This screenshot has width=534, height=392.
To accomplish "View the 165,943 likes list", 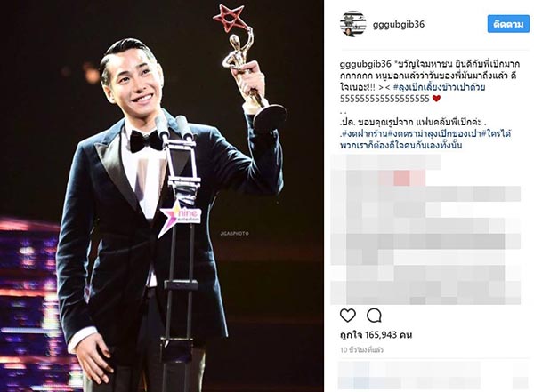I will [x=376, y=335].
